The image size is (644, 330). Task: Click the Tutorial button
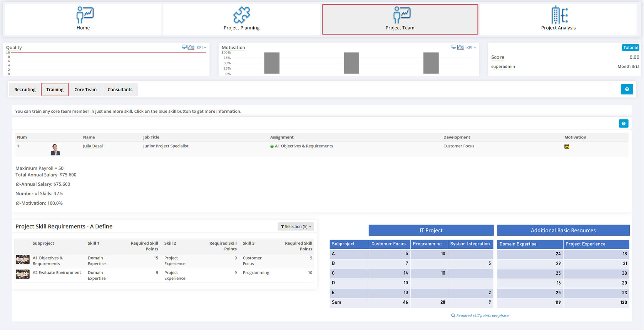pos(630,48)
